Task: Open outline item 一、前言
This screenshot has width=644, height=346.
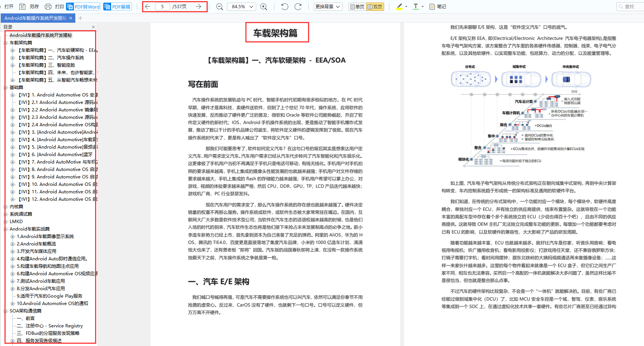Action: pyautogui.click(x=26, y=318)
